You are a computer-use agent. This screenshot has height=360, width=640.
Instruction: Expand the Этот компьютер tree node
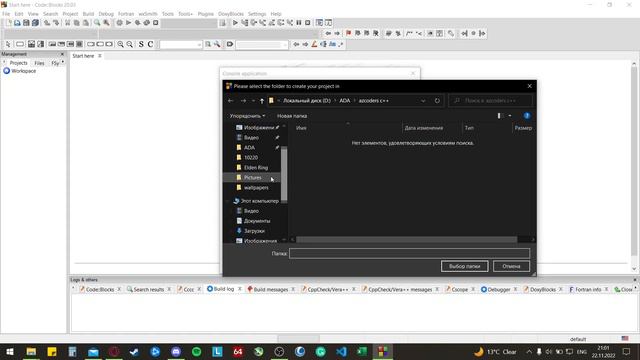coord(228,201)
